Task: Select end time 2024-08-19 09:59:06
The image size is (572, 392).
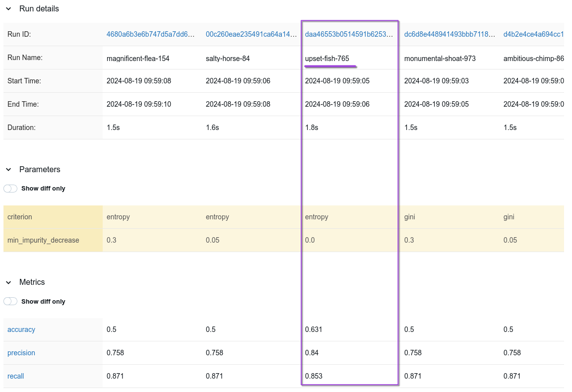Action: coord(337,104)
